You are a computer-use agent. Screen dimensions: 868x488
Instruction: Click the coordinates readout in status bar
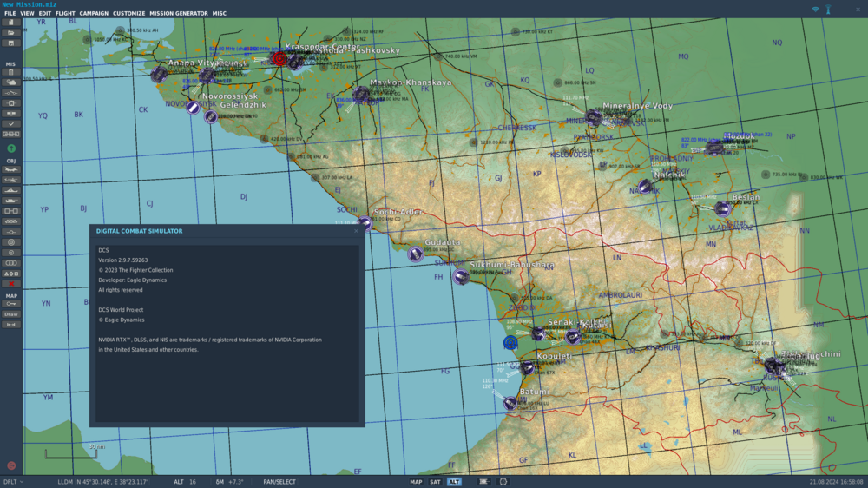112,482
